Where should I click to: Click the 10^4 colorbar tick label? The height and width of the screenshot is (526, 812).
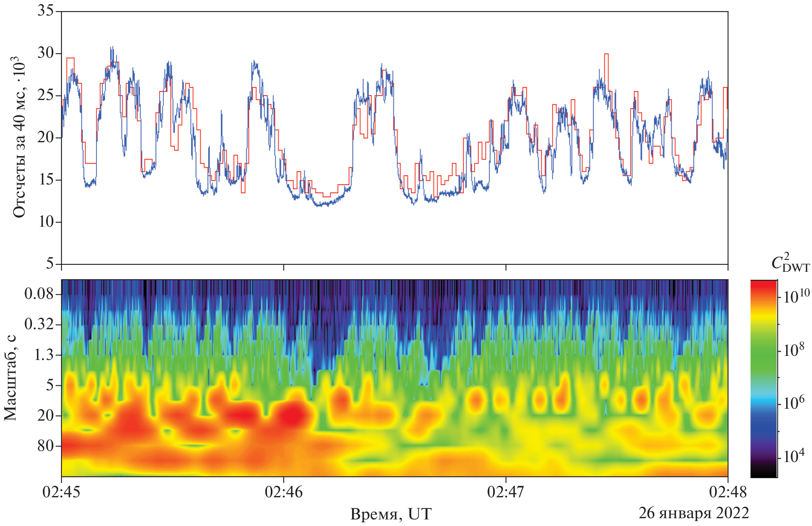[794, 456]
